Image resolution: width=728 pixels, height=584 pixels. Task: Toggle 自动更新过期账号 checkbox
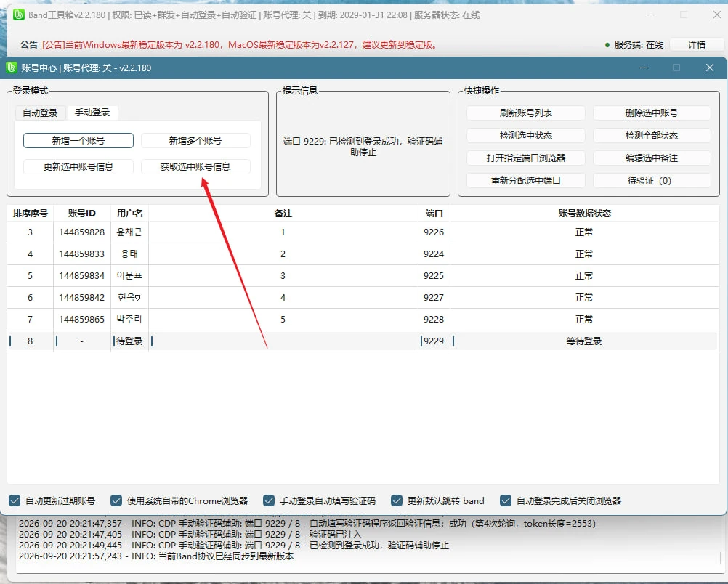(x=15, y=500)
